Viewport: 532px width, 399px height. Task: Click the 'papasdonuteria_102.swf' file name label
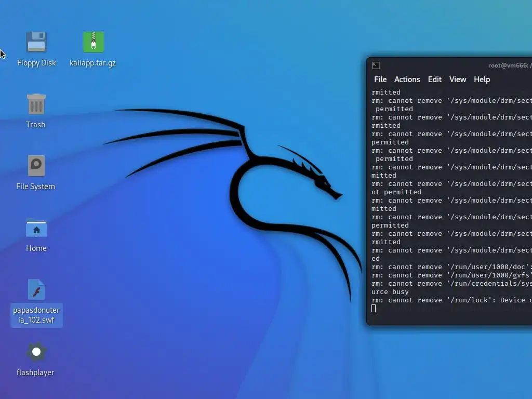36,315
